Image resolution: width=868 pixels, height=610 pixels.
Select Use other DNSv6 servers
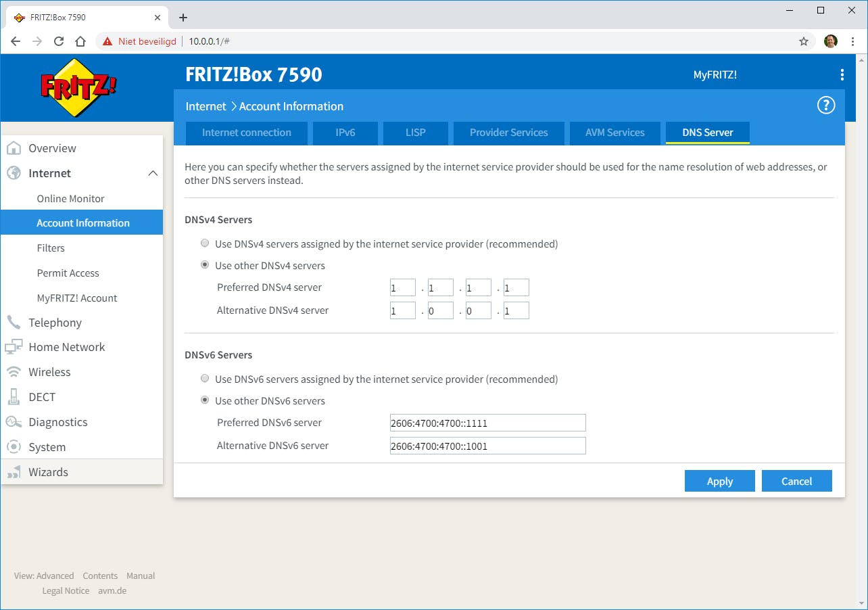[205, 400]
